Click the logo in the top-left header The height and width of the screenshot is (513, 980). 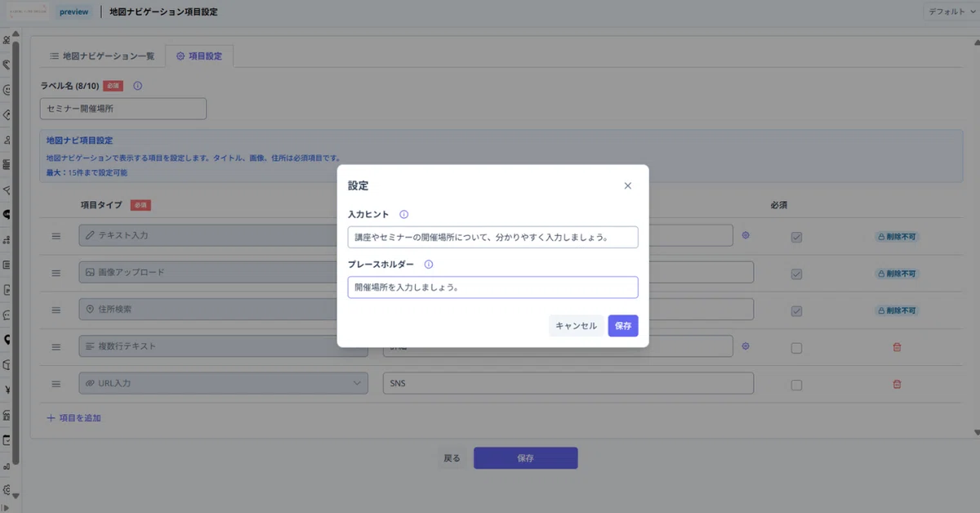tap(26, 12)
